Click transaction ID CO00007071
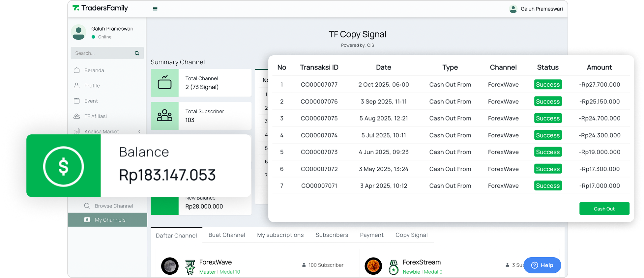 click(319, 186)
